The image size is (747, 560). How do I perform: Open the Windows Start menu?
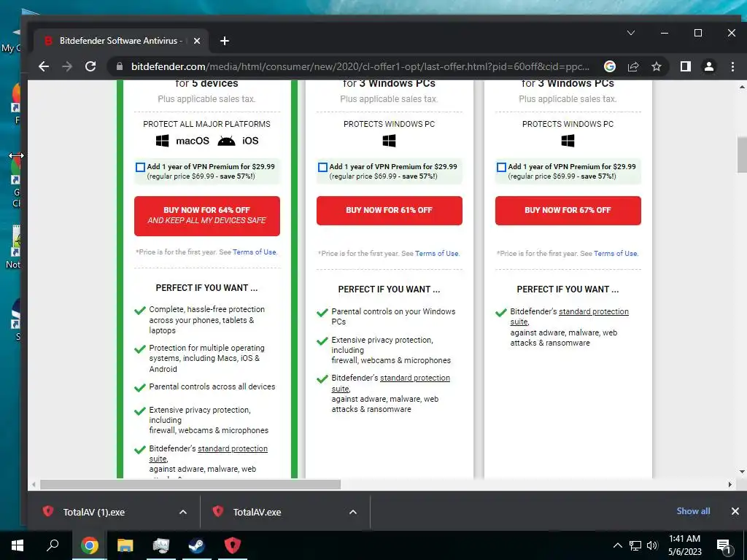[18, 545]
